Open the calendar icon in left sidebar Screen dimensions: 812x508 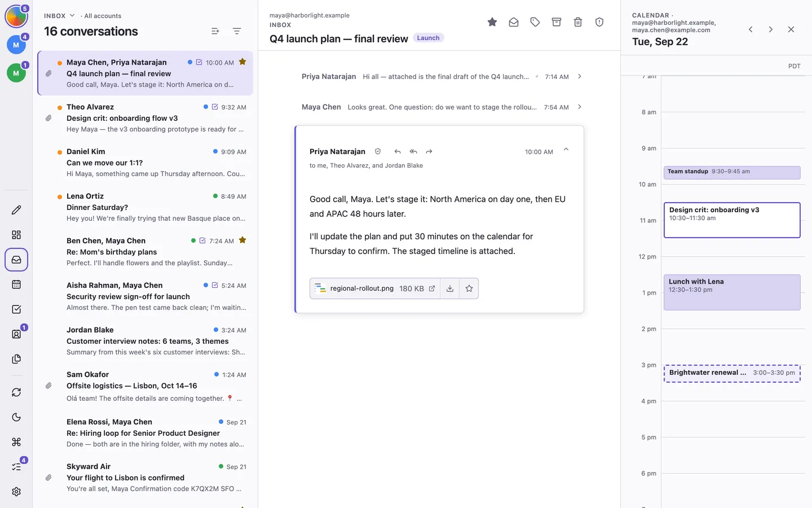click(x=16, y=284)
